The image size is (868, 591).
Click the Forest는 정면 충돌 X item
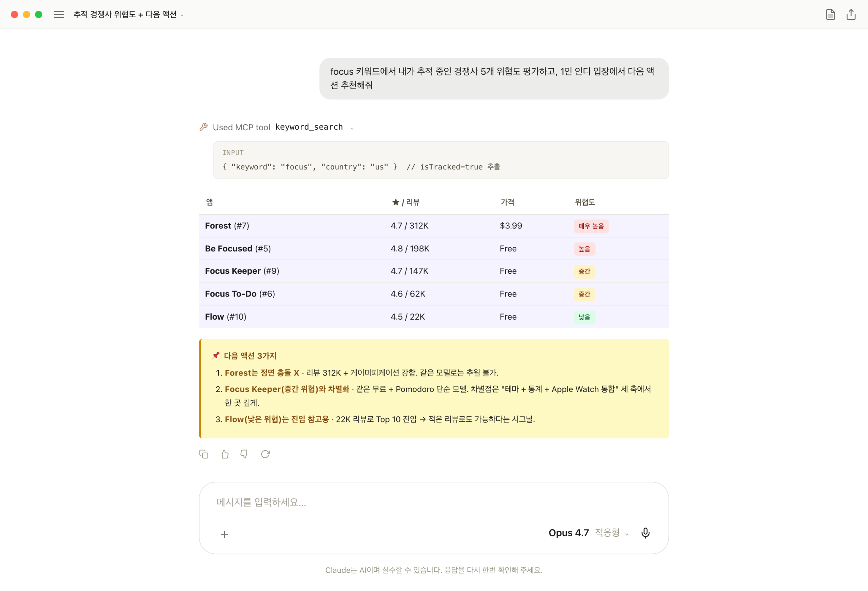click(262, 373)
